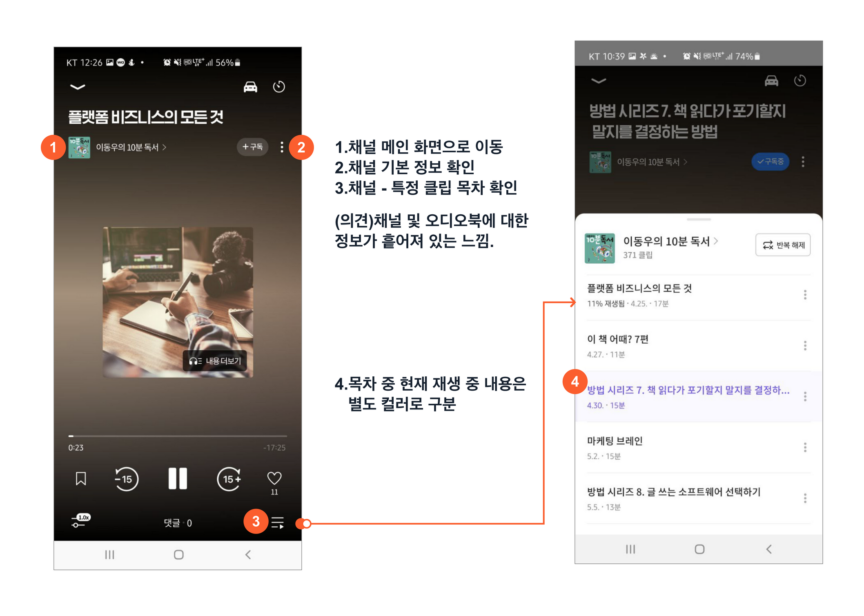Enable car driving mode in left player

250,87
